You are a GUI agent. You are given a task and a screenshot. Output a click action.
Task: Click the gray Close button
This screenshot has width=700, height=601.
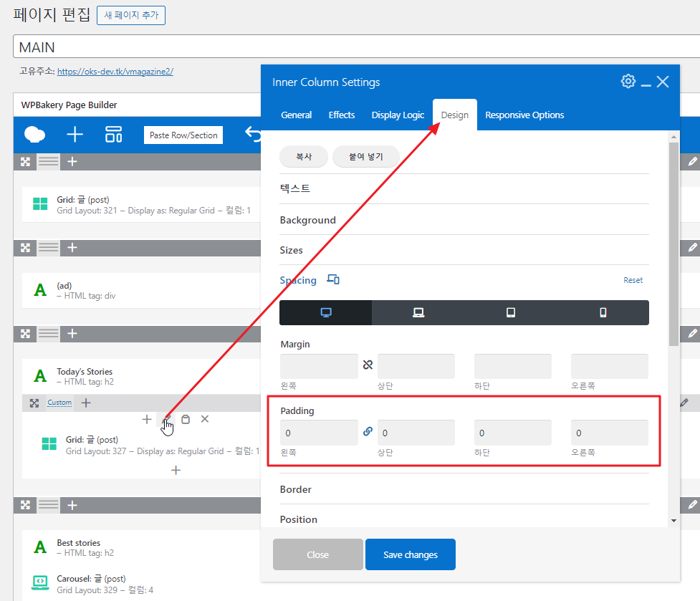[318, 554]
